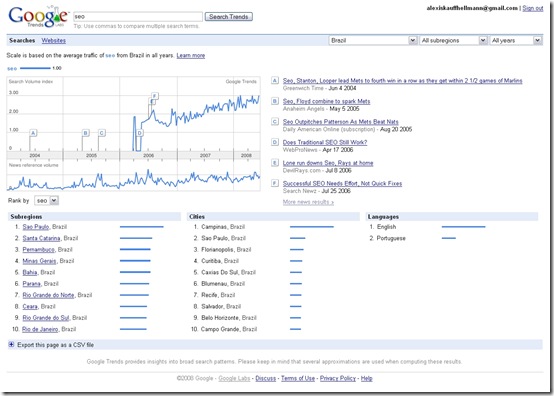Select flag A on the 2004 chart
Image resolution: width=554 pixels, height=396 pixels.
coord(33,133)
